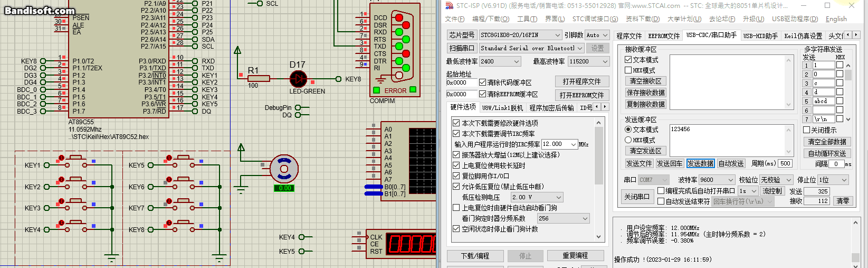Click 下载/编程 download button
The width and height of the screenshot is (868, 268).
pos(475,256)
